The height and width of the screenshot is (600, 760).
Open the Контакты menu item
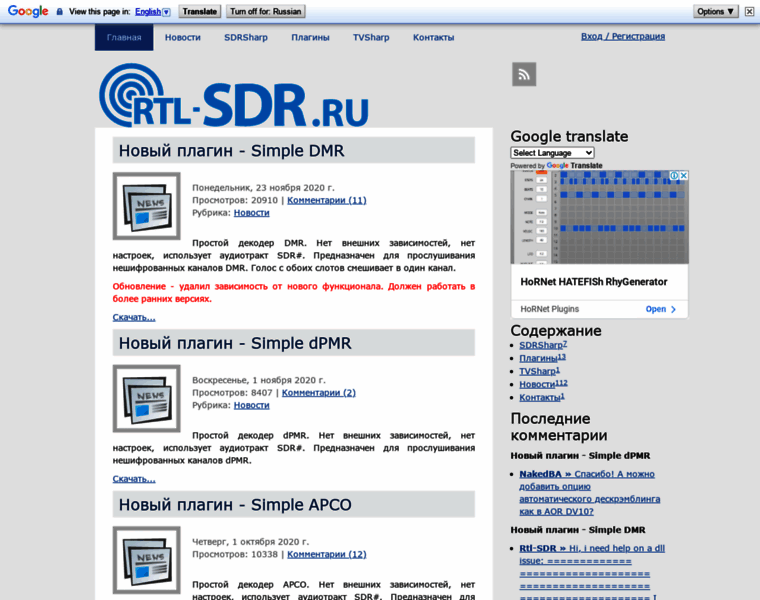click(x=433, y=37)
